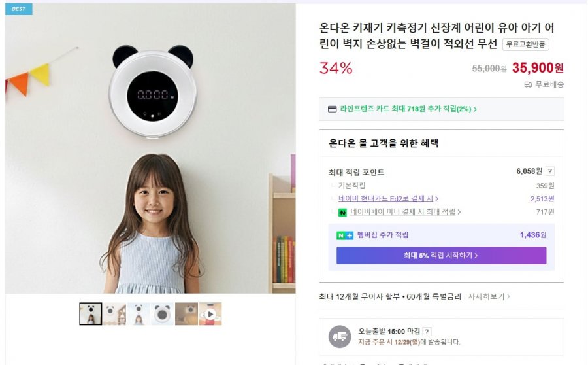Click the card icon beside 라인프렌즈 카드
The height and width of the screenshot is (365, 588).
[x=332, y=109]
